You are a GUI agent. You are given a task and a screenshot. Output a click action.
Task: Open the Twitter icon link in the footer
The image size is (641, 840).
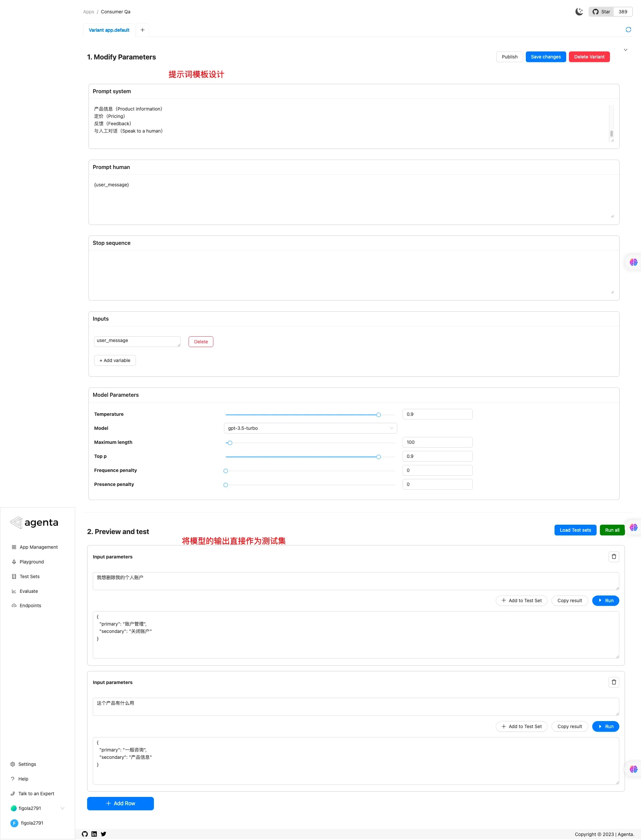tap(103, 834)
